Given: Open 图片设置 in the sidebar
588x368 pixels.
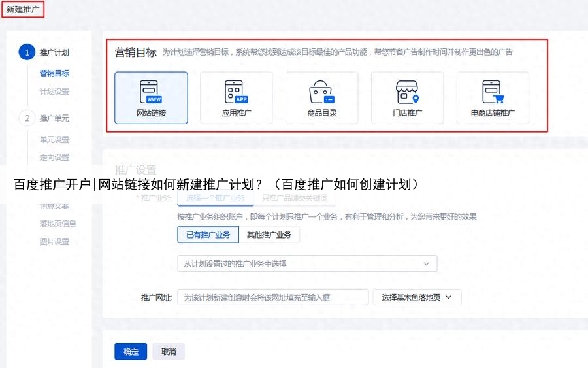Looking at the screenshot, I should pos(54,242).
